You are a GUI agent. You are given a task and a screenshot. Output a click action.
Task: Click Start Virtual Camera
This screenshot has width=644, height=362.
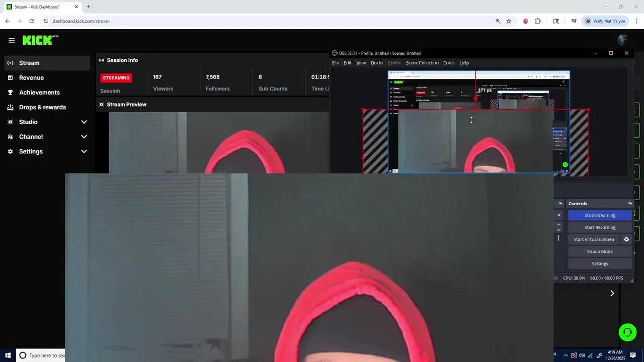(x=594, y=239)
